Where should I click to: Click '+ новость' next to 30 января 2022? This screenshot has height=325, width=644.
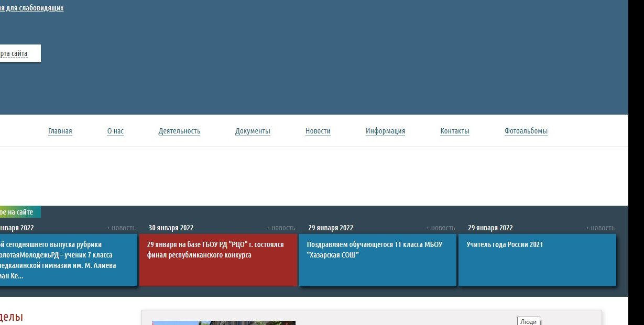click(x=280, y=228)
